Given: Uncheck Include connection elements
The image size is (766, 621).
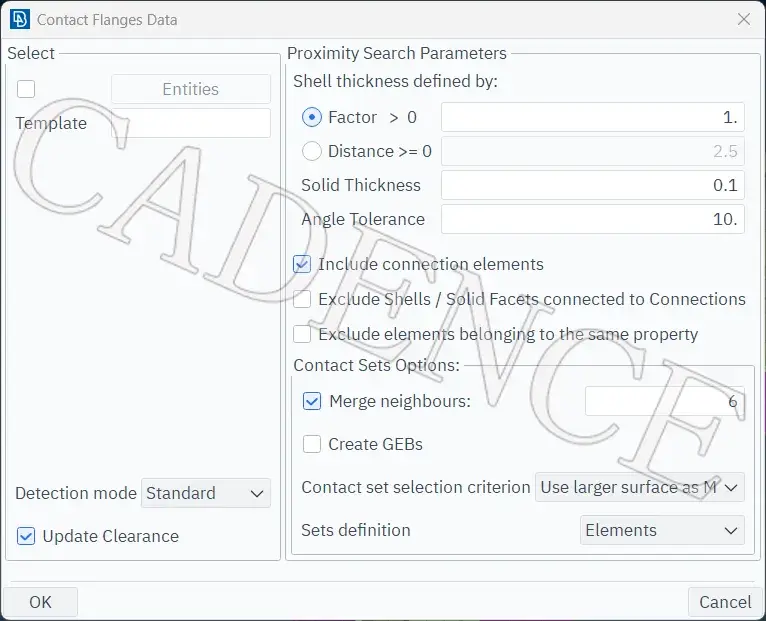Looking at the screenshot, I should pyautogui.click(x=302, y=264).
